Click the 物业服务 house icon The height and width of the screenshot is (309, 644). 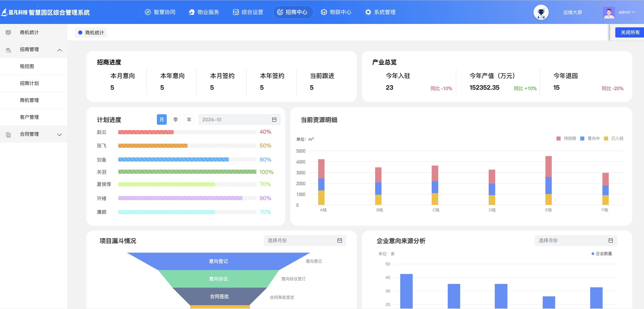tap(192, 12)
